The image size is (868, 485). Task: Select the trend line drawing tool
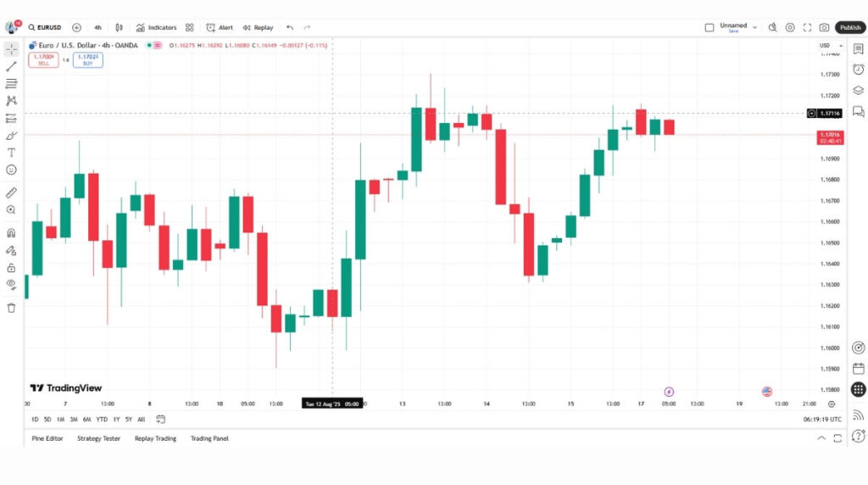coord(11,66)
